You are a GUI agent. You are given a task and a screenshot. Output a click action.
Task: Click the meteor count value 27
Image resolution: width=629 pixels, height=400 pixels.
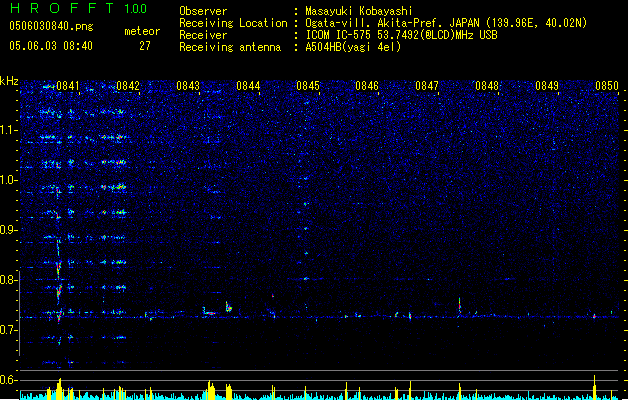(x=145, y=46)
